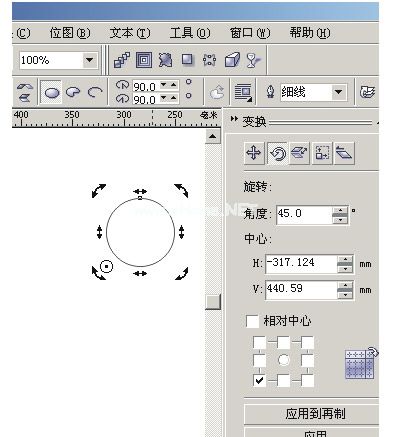400x437 pixels.
Task: Select top-center anchor point checkbox
Action: click(x=283, y=342)
